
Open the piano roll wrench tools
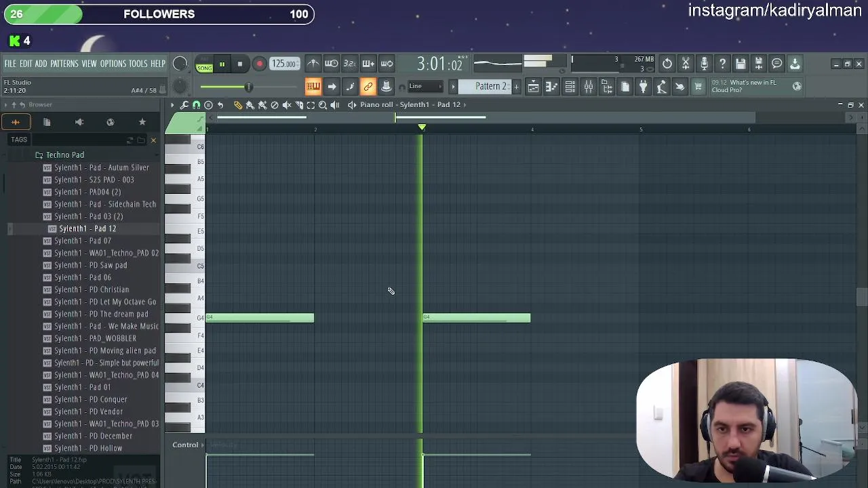tap(184, 104)
